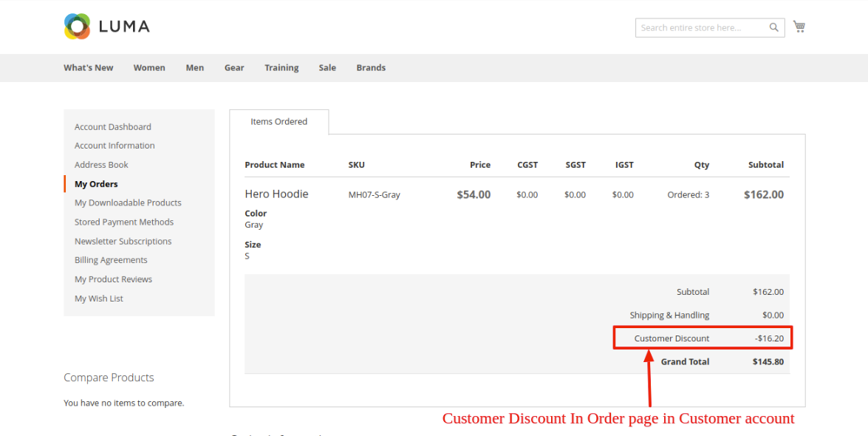View Stored Payment Methods
The image size is (868, 436).
[x=124, y=222]
